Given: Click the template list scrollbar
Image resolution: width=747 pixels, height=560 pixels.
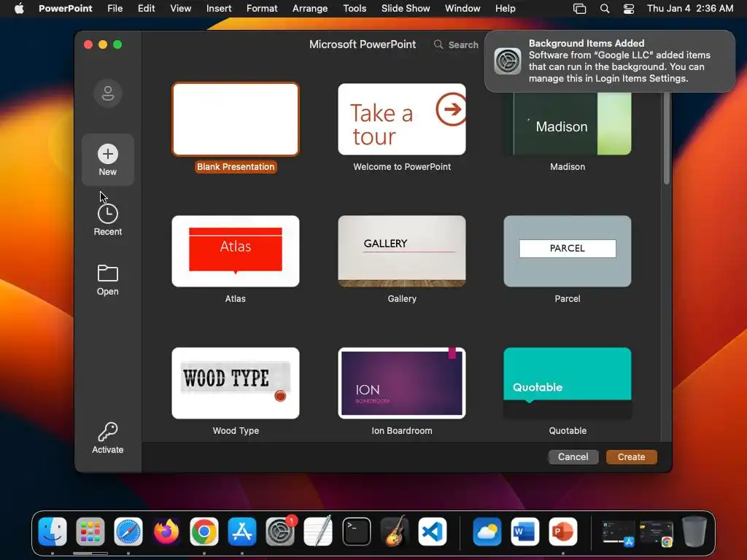Looking at the screenshot, I should click(667, 137).
